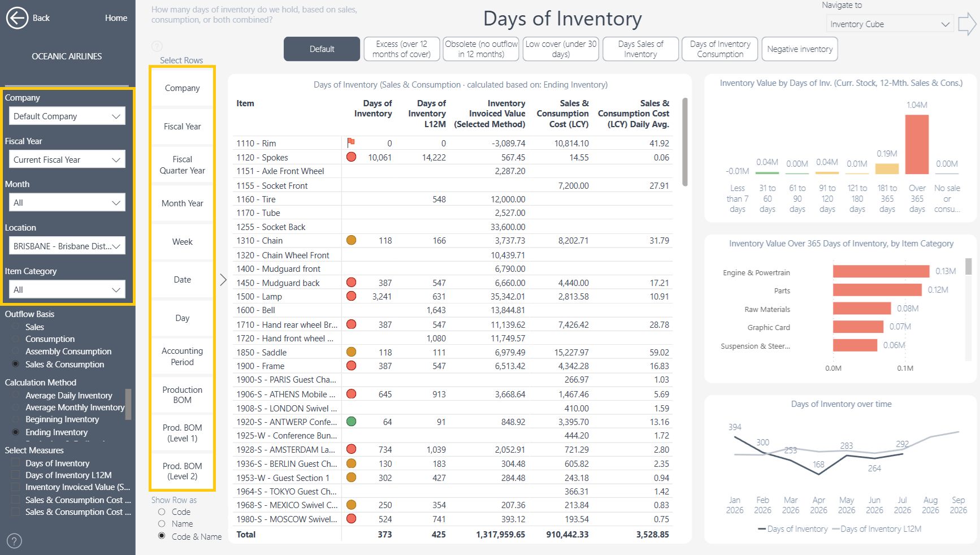Click the Over 365 days red bar
Image resolution: width=980 pixels, height=555 pixels.
pyautogui.click(x=917, y=144)
